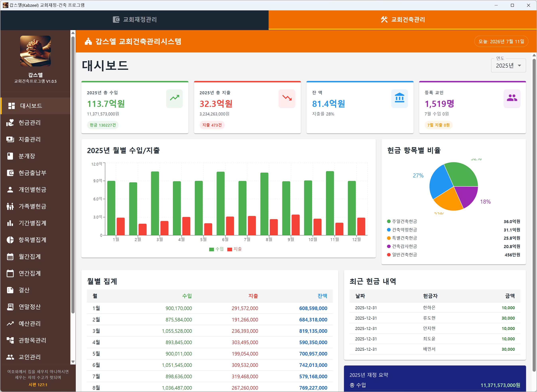Click the 지출관리 money icon
The width and height of the screenshot is (537, 392).
coord(10,139)
